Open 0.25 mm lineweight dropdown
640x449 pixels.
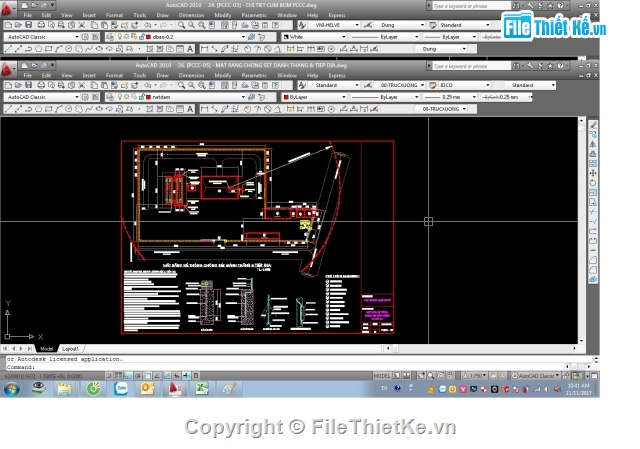[x=474, y=97]
